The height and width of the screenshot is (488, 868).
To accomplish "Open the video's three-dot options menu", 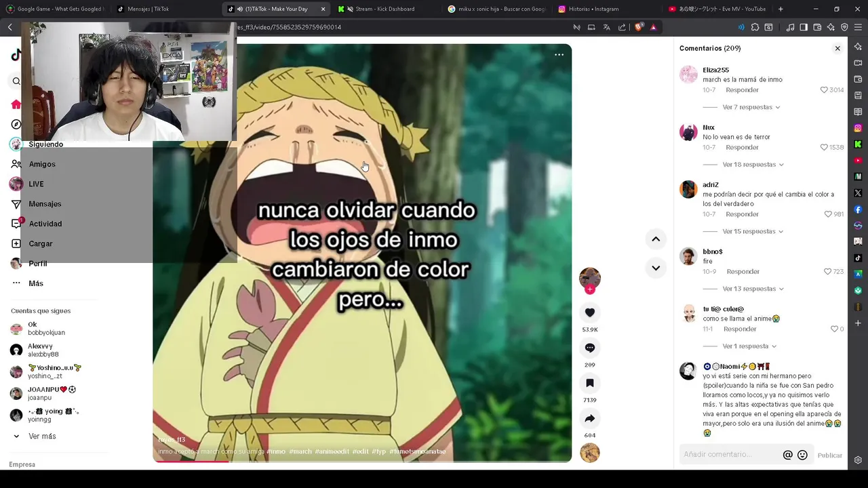I will pyautogui.click(x=559, y=55).
